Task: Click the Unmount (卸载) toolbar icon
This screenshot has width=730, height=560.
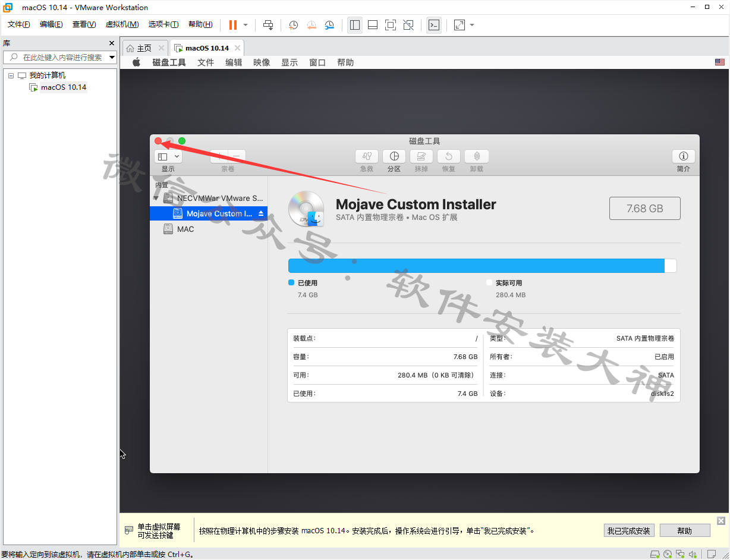Action: point(477,156)
